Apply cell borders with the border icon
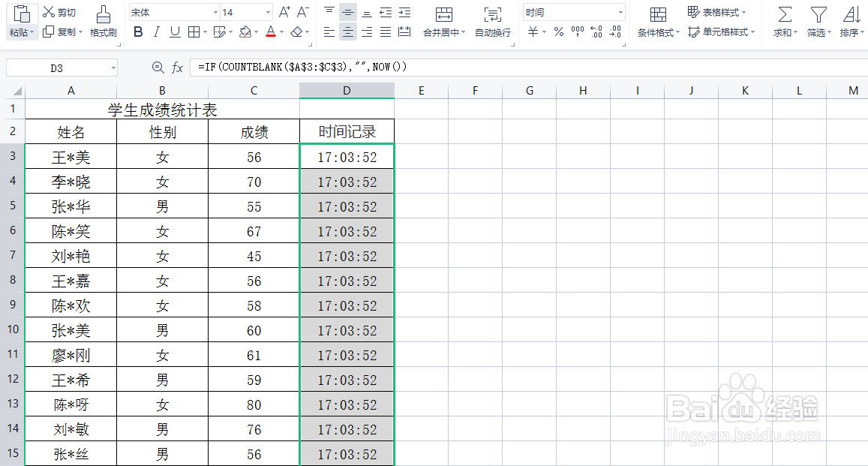Screen dimensions: 868x466 194,32
